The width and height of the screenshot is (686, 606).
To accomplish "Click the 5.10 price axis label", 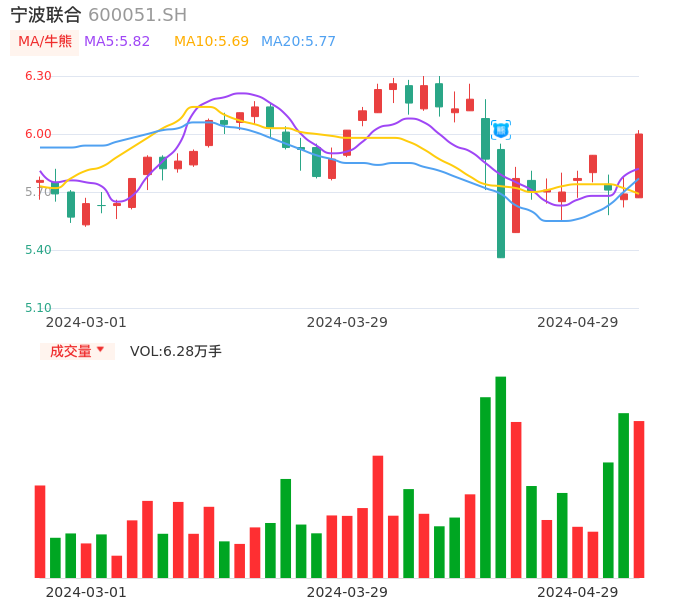I will (x=38, y=308).
